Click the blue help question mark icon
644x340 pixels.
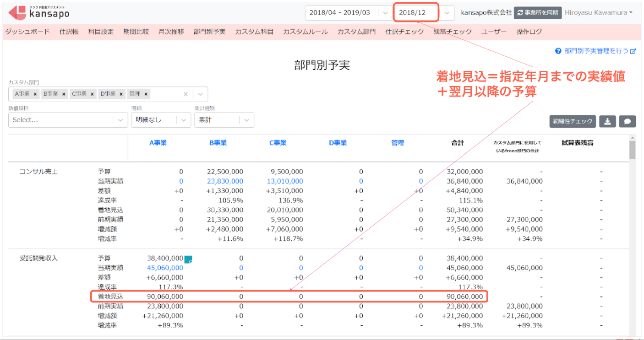[558, 51]
